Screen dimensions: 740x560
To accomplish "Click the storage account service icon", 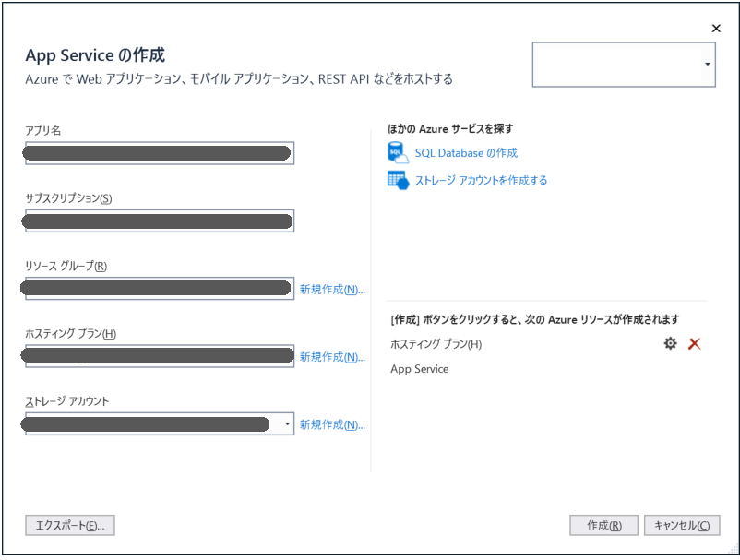I will (397, 180).
